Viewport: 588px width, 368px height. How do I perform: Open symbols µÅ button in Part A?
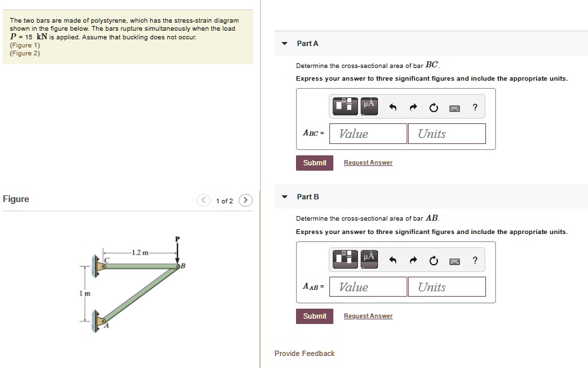click(369, 106)
